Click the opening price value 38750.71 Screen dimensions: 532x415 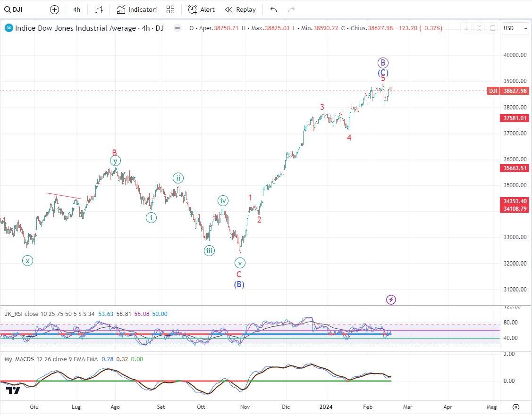pyautogui.click(x=226, y=28)
